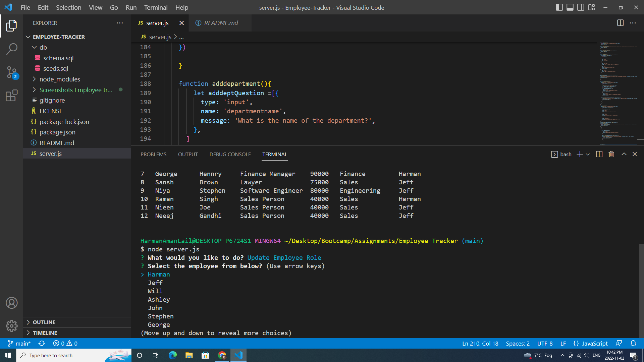The image size is (644, 362).
Task: Open Source Control view showing 2 pending changes
Action: pos(12,72)
